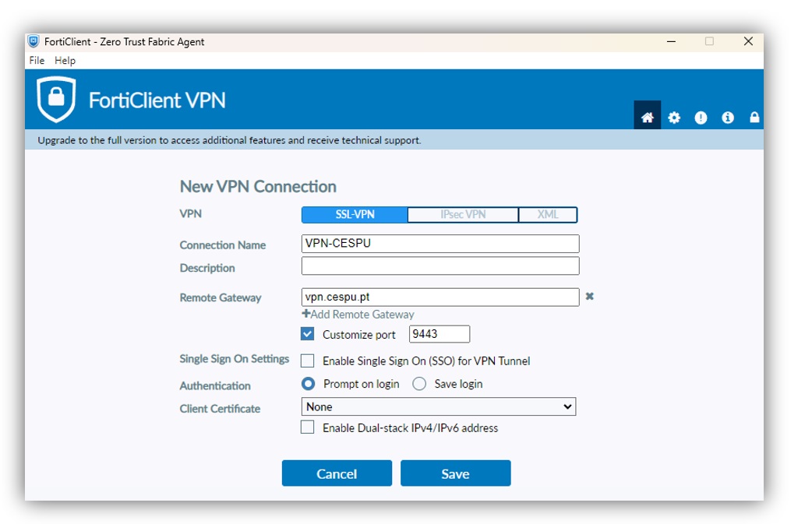
Task: Remove the remote gateway with X icon
Action: pyautogui.click(x=589, y=297)
